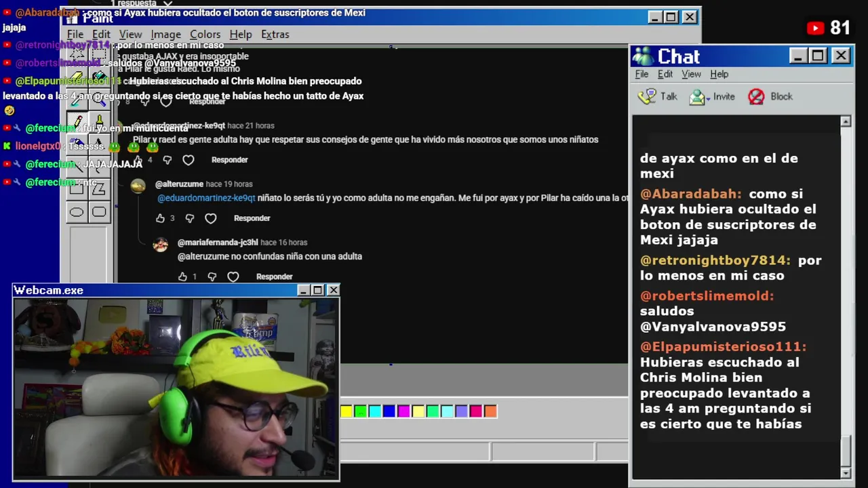Pick the yellow swatch in Paint palette
The image size is (868, 488).
(x=347, y=411)
